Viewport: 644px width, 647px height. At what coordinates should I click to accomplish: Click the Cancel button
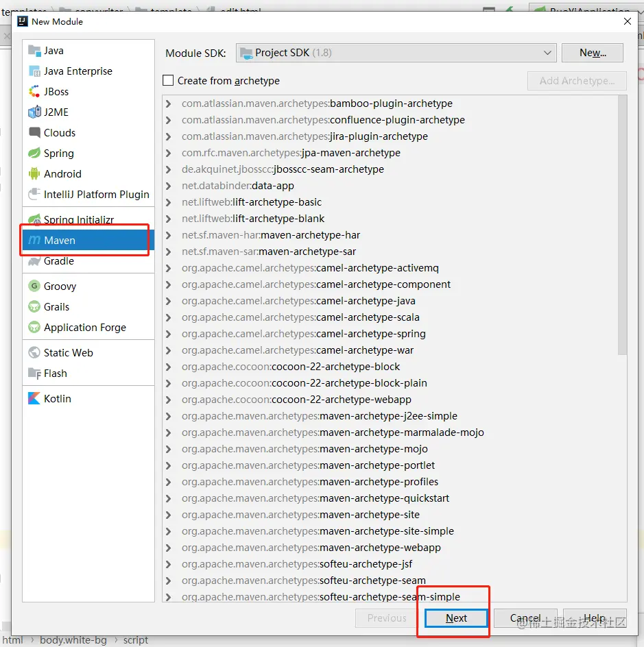[525, 618]
